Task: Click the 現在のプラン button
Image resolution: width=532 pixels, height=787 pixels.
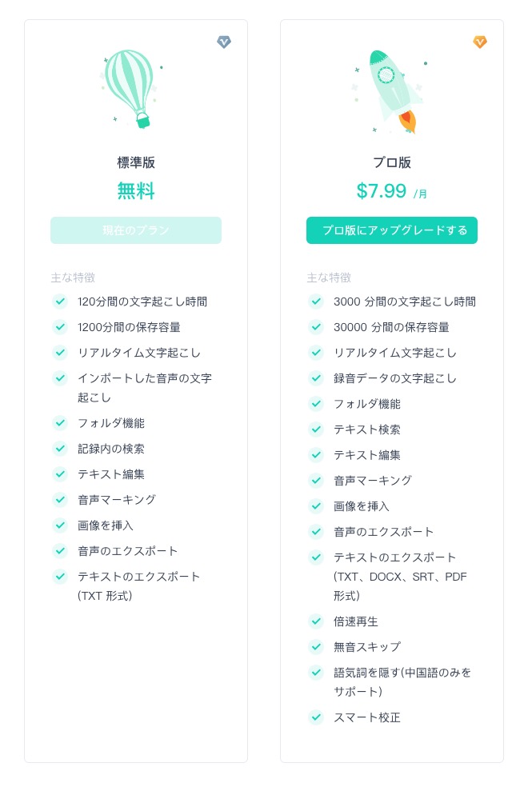Action: coord(136,230)
